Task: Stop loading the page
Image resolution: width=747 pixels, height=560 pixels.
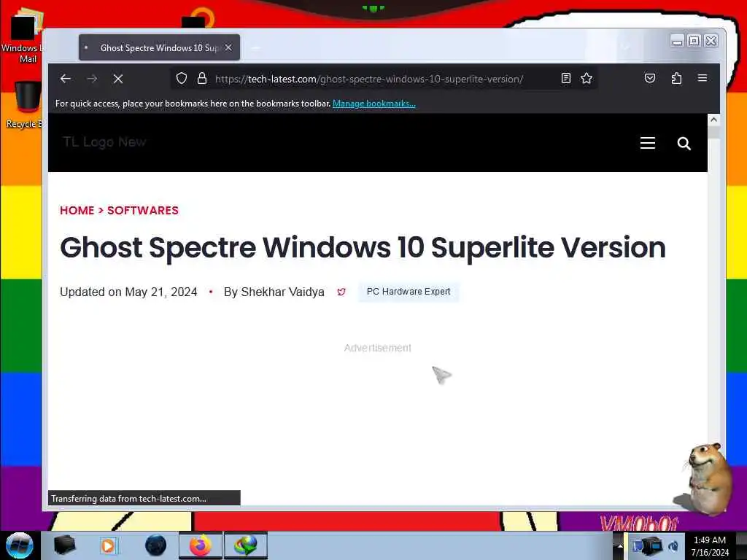Action: [118, 79]
